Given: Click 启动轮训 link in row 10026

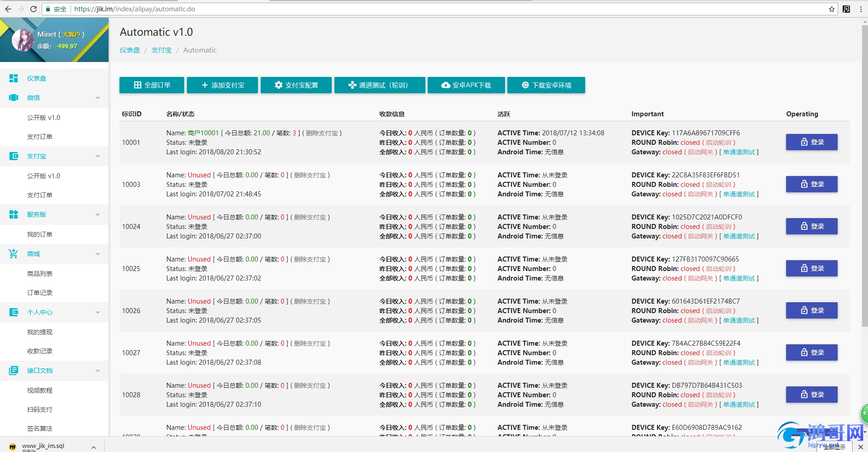Looking at the screenshot, I should [719, 311].
